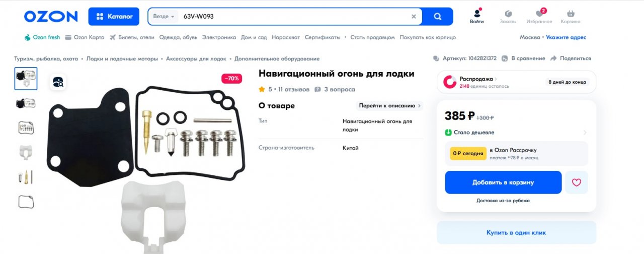Click the magnifier search button

(x=437, y=16)
